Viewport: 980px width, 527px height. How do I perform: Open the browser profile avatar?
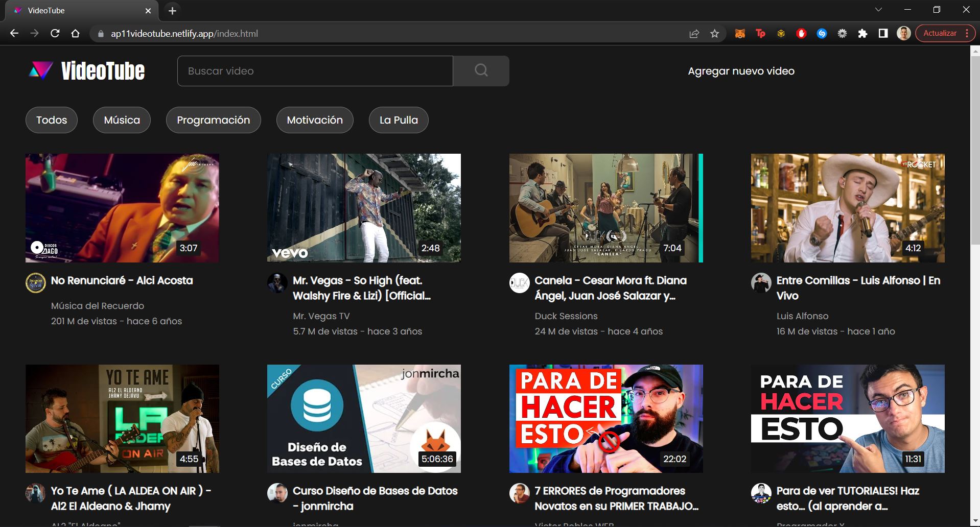903,33
